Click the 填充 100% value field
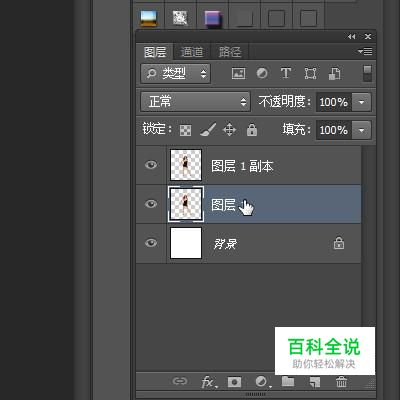 334,130
